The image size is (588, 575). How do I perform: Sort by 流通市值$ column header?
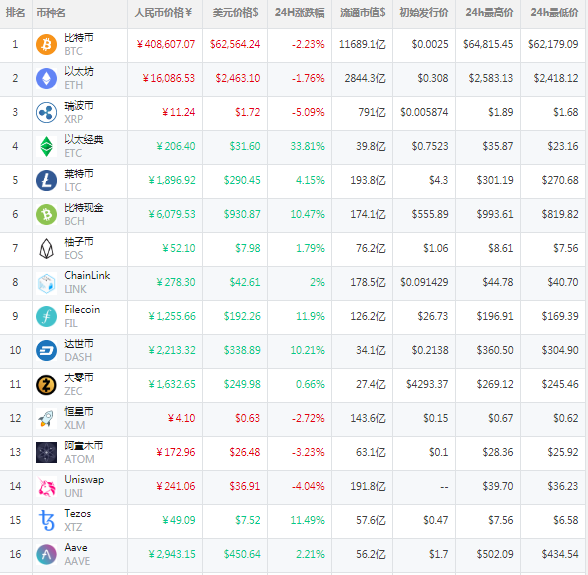(363, 13)
